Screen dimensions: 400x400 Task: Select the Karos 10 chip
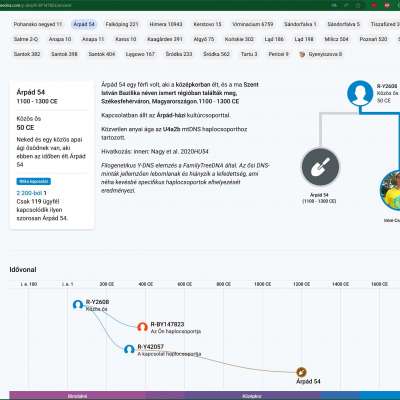(126, 39)
